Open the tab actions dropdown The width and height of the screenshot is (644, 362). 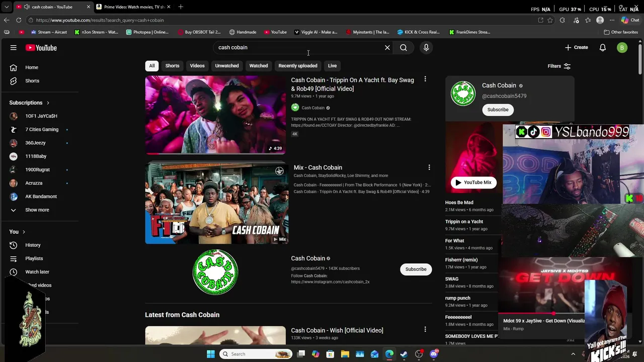[x=6, y=7]
